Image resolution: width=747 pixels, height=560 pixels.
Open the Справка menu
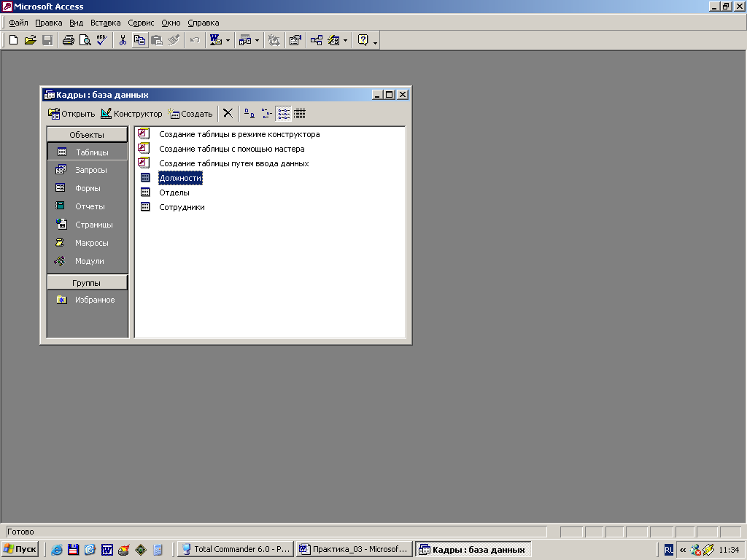coord(204,23)
